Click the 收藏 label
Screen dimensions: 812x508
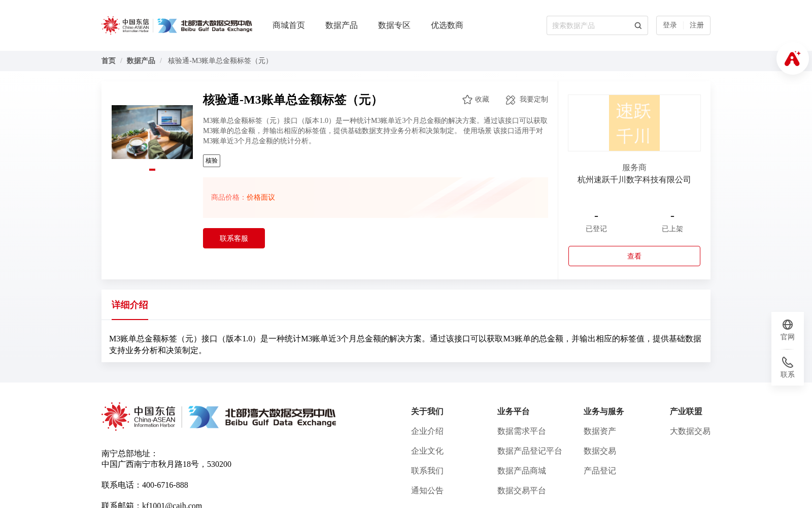click(x=482, y=100)
